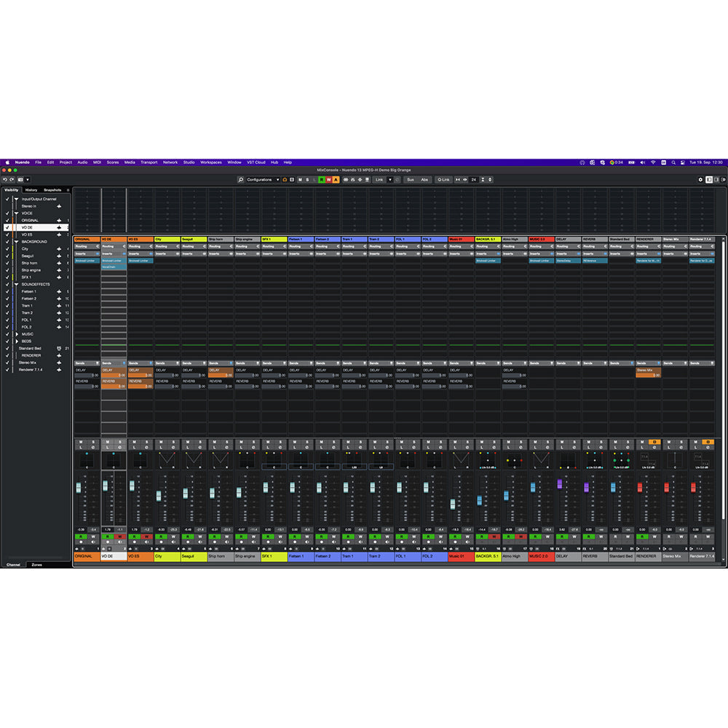Click the Abs button in toolbar
Image resolution: width=728 pixels, height=728 pixels.
tap(424, 180)
